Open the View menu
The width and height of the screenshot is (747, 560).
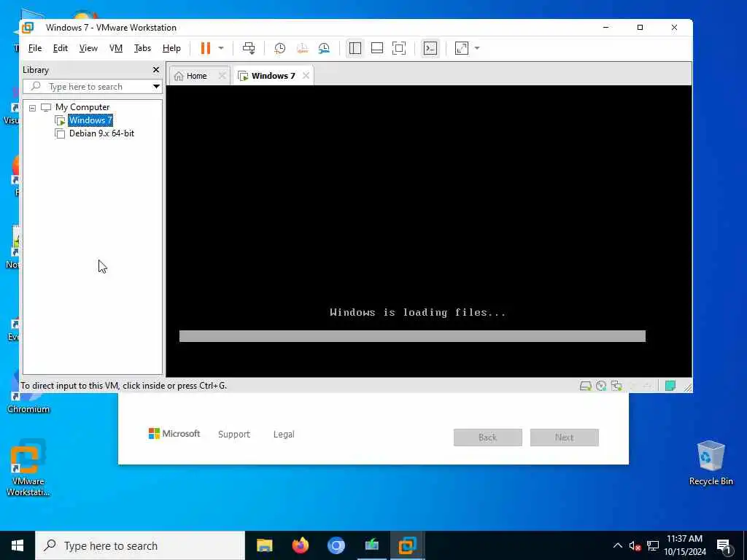click(x=88, y=48)
